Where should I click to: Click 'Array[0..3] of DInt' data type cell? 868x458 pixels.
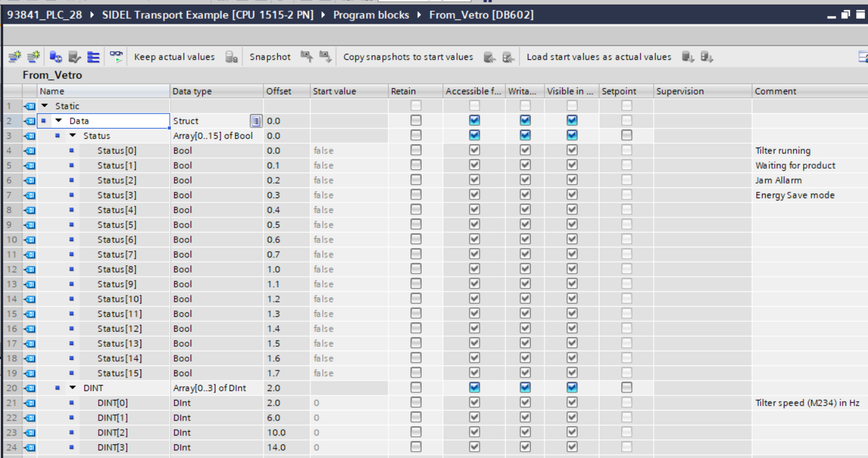217,388
